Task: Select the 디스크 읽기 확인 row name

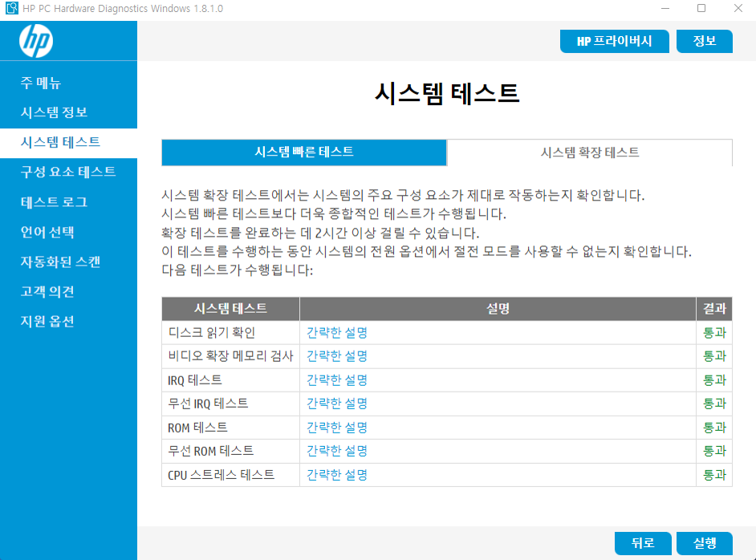Action: coord(211,332)
